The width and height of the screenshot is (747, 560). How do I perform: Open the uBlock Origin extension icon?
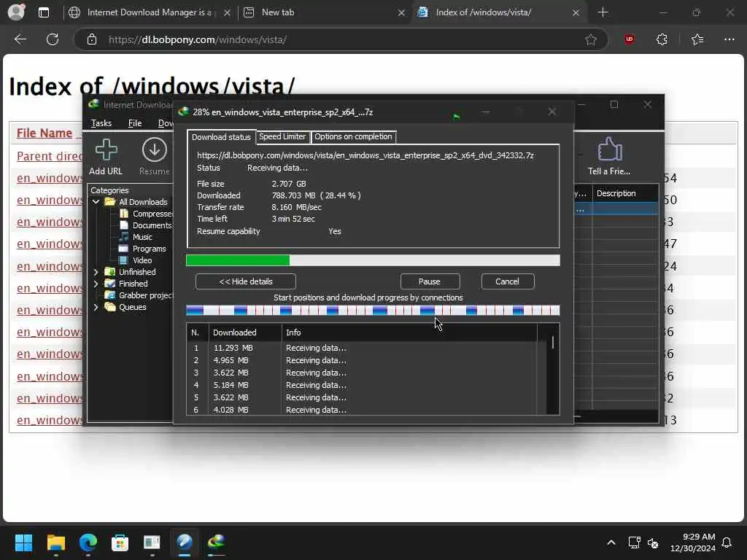[630, 39]
